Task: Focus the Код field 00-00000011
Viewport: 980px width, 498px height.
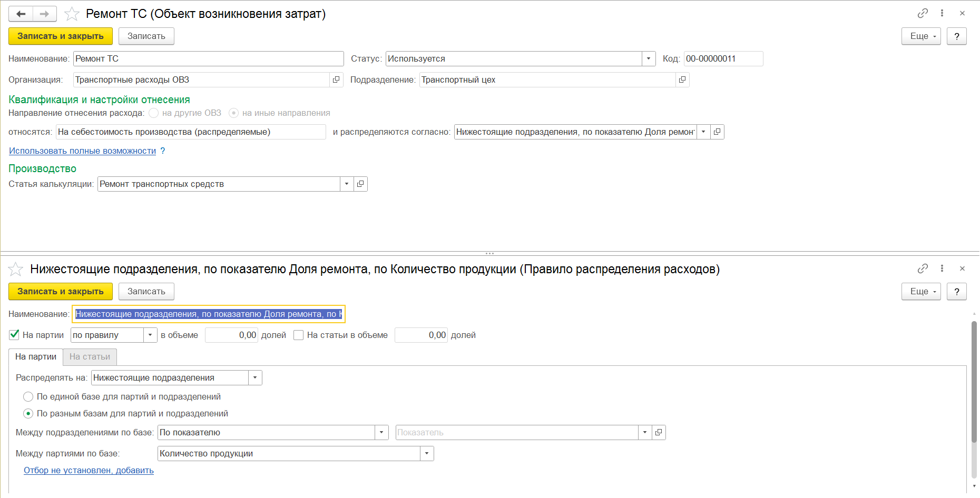Action: [723, 58]
